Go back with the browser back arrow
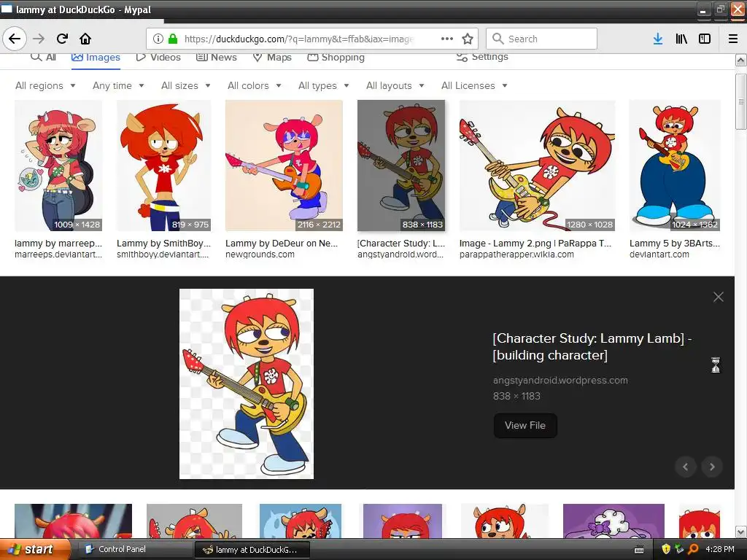 15,39
